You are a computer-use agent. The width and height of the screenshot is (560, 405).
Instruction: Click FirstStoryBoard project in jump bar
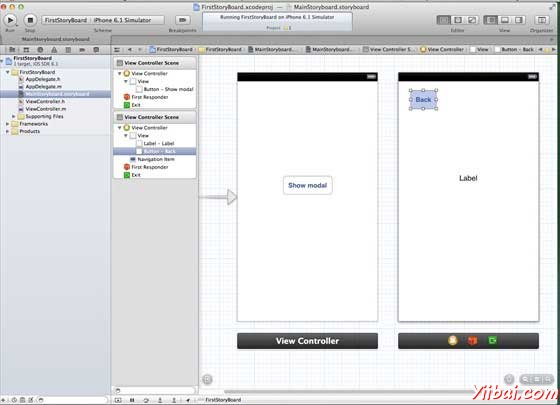[171, 50]
